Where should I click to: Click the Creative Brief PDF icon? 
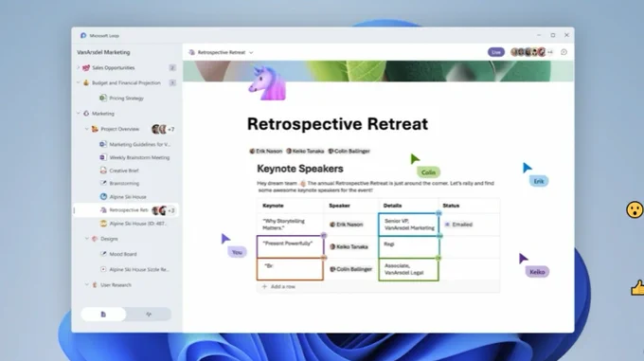coord(103,170)
